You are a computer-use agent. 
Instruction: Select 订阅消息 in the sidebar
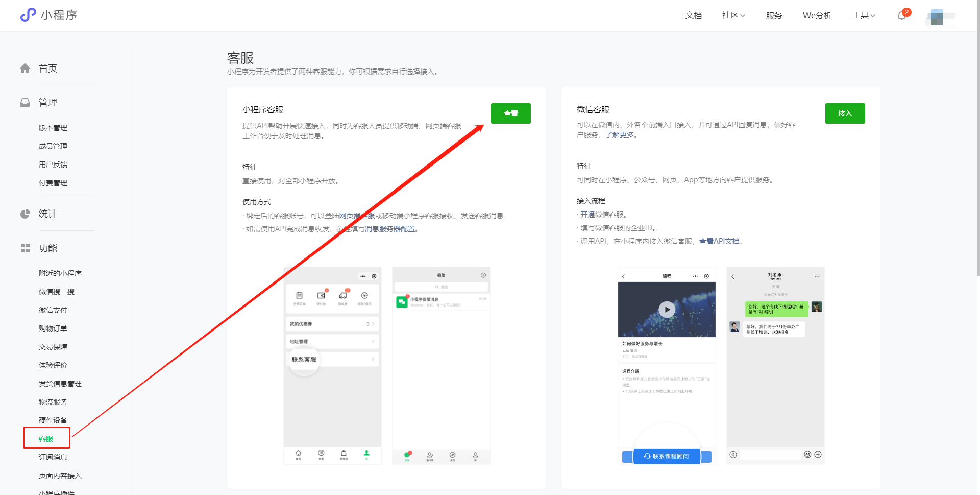(53, 457)
